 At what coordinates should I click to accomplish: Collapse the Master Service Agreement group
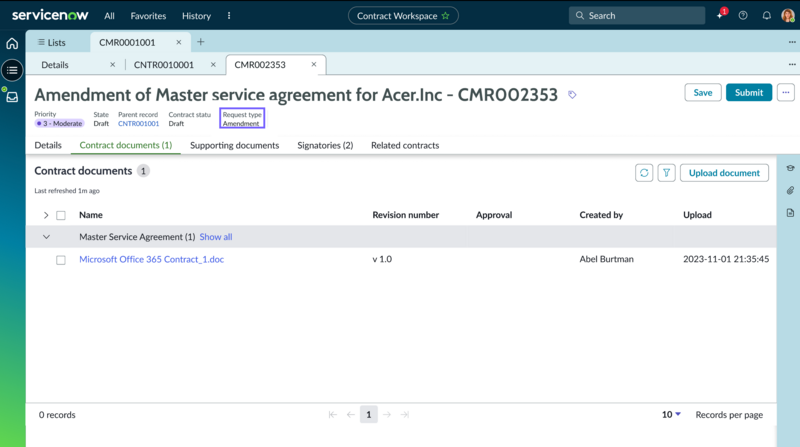(46, 237)
